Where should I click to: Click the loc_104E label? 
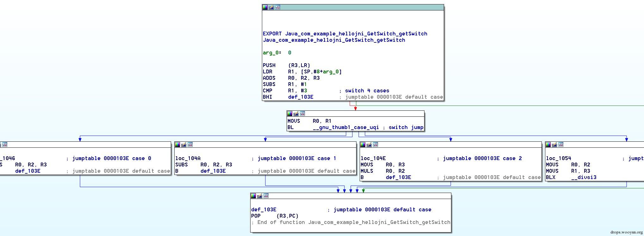point(373,158)
